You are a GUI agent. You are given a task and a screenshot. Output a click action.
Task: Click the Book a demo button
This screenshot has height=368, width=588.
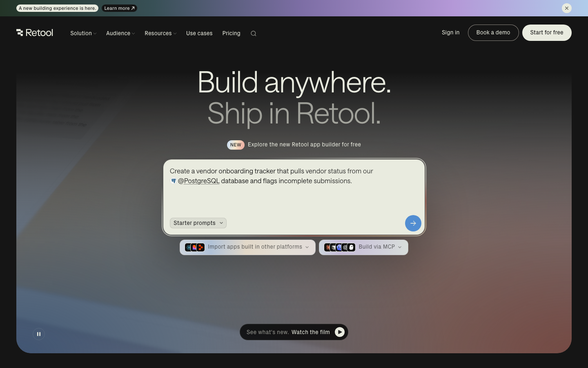[493, 33]
